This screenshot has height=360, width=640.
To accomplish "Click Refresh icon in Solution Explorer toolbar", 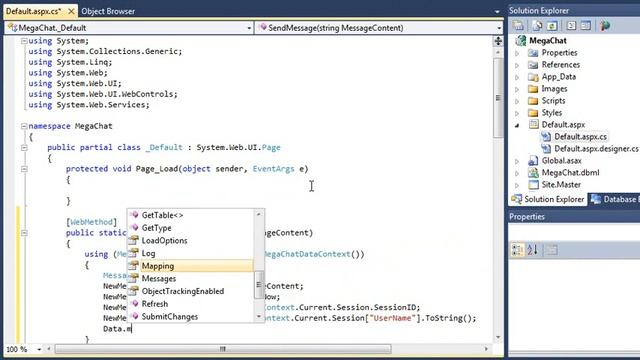I will pos(552,26).
